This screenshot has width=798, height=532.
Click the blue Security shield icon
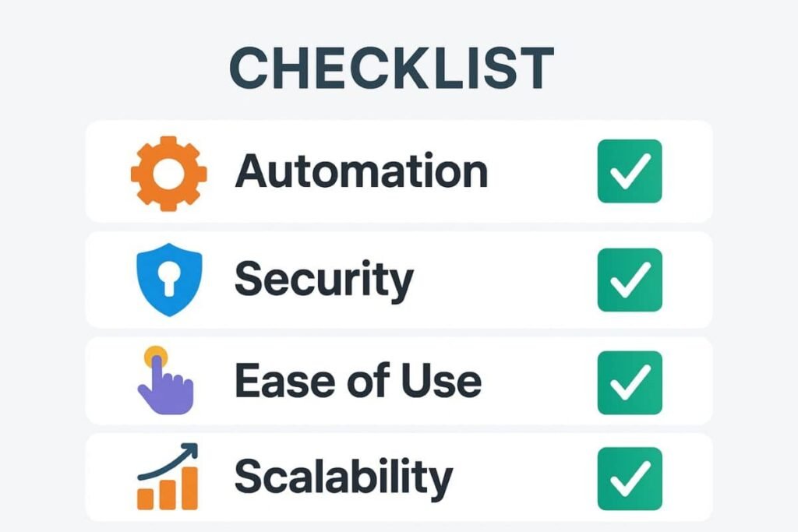pyautogui.click(x=168, y=280)
